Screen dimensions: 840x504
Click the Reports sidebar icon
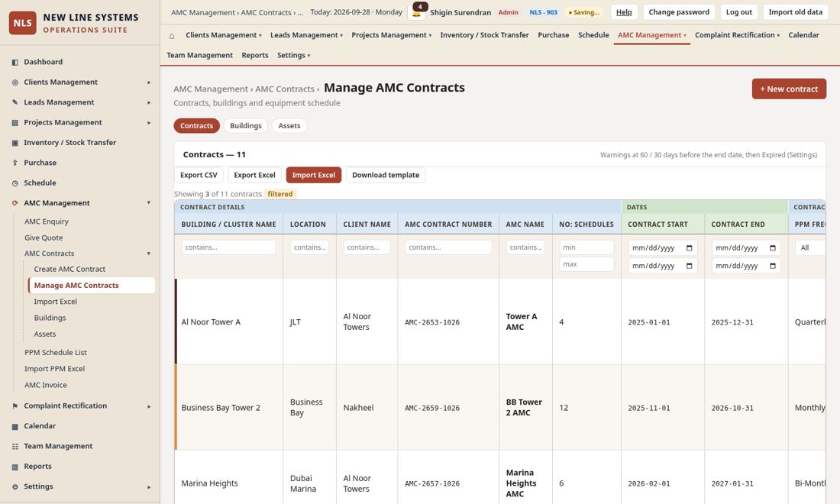click(15, 467)
